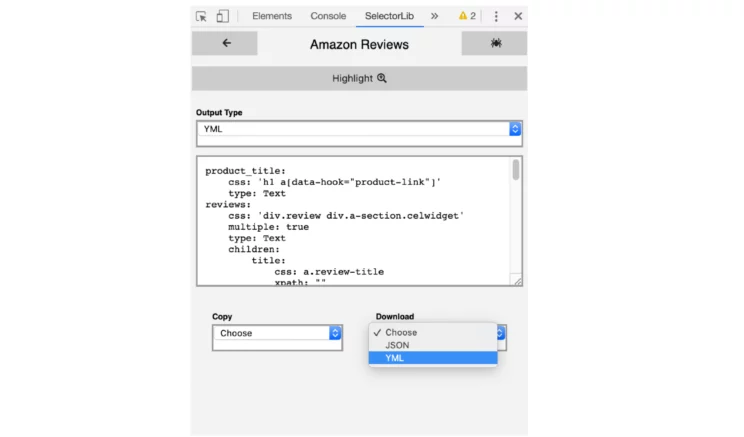Image resolution: width=744 pixels, height=437 pixels.
Task: Select the Choose option in Download menu
Action: click(x=433, y=333)
